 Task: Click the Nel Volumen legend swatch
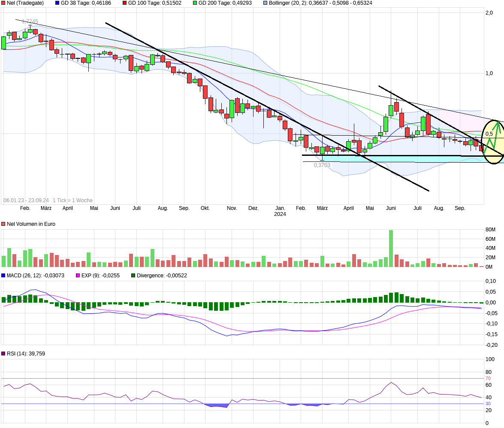3,224
